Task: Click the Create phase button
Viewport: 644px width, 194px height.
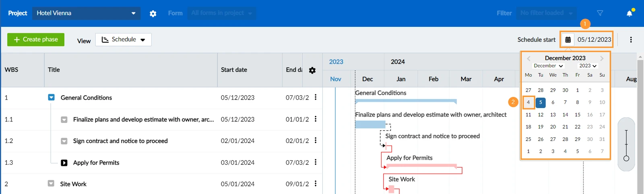Action: click(36, 39)
